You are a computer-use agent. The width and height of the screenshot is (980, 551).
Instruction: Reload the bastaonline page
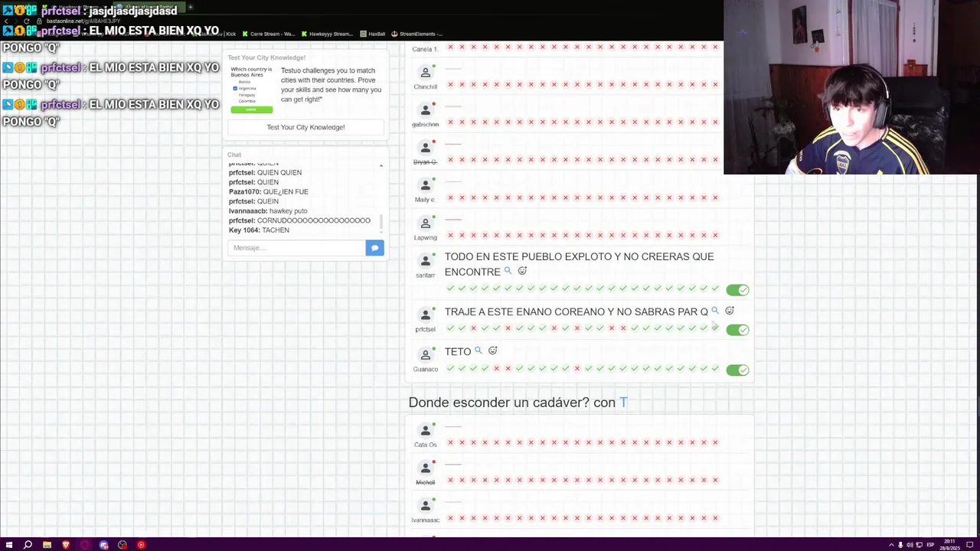tap(27, 21)
